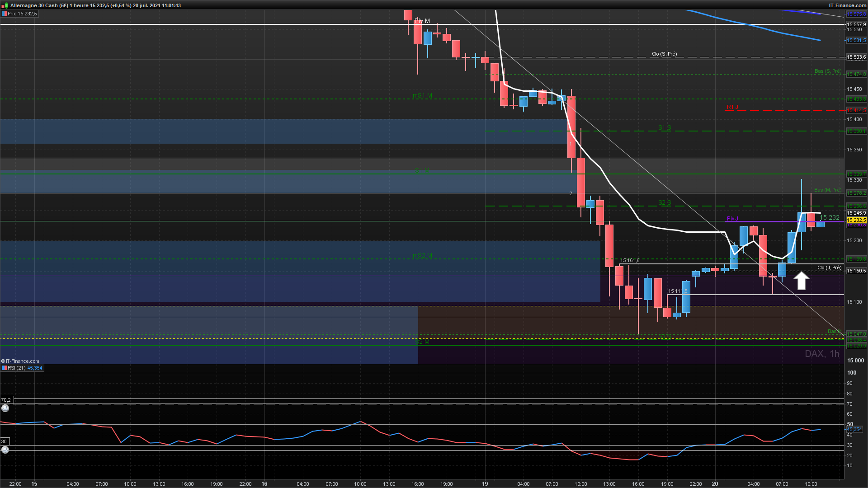Select the purple Piv J pivot label
This screenshot has width=868, height=488.
732,219
